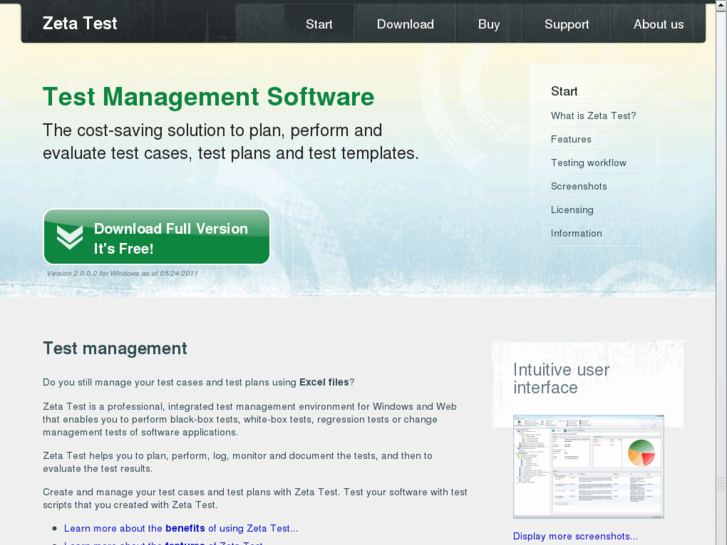Go to Testing workflow in sidebar
Screen dimensions: 727x545
pyautogui.click(x=588, y=163)
